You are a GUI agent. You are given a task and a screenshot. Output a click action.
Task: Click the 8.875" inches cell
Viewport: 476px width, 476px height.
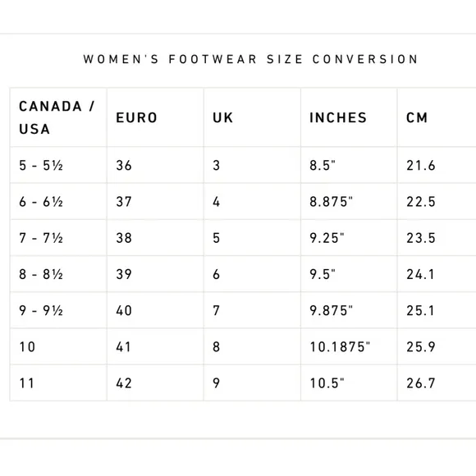[x=349, y=202]
